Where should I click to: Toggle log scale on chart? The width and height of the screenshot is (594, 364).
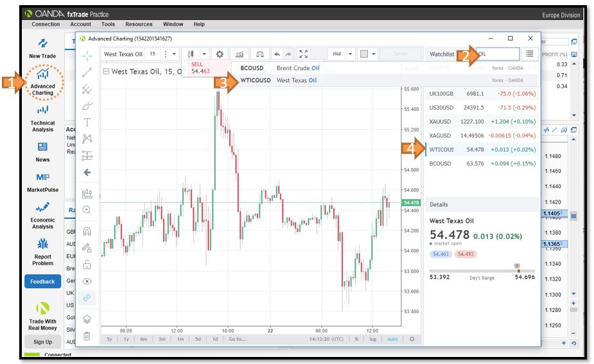[371, 339]
